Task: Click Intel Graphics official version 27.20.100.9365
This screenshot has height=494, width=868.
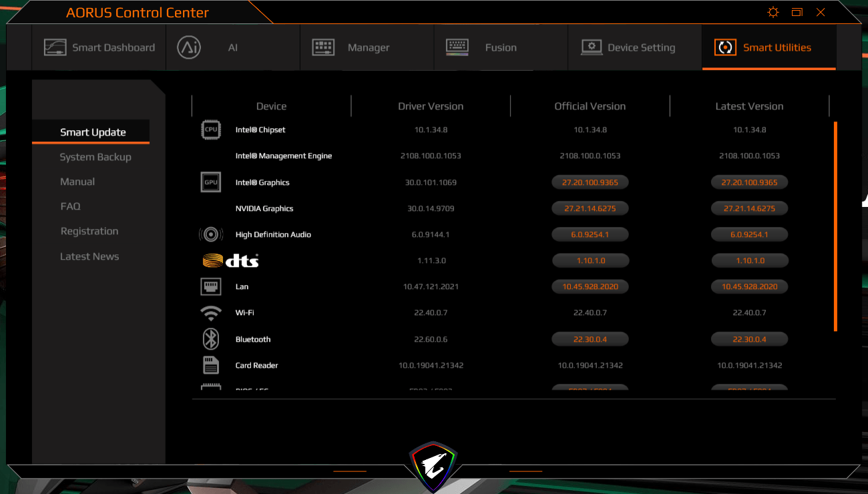Action: (590, 182)
